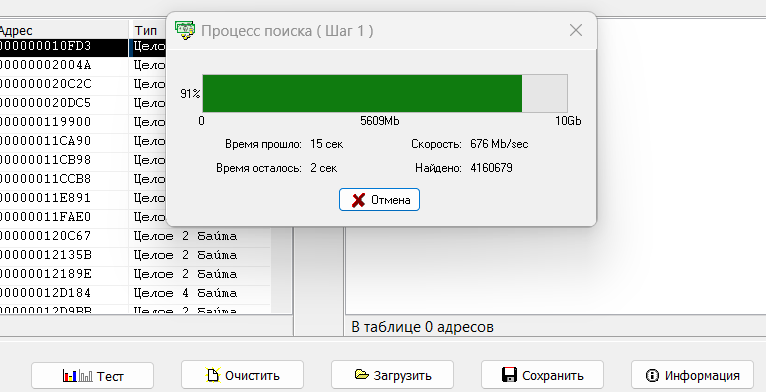Click the 'В таблице 0 адресов' status text
The image size is (766, 392).
423,327
